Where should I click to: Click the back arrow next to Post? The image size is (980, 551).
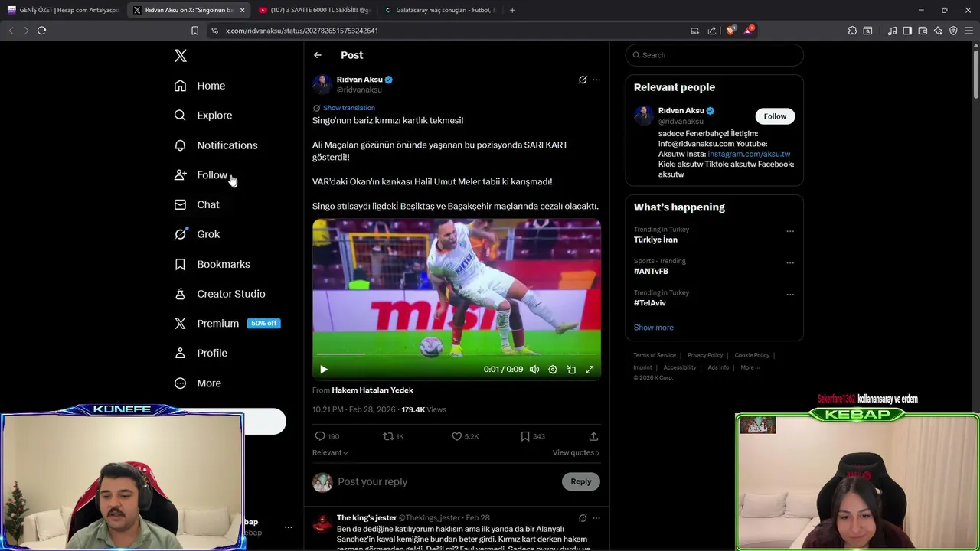[318, 55]
